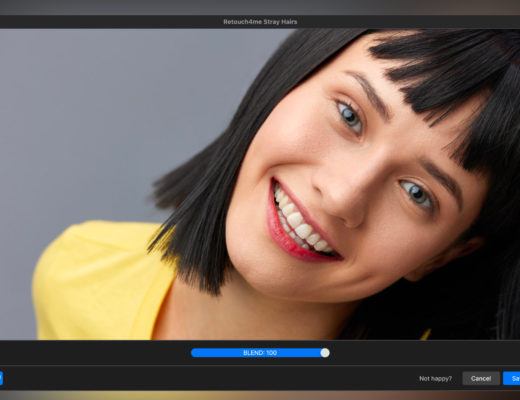The height and width of the screenshot is (400, 520).
Task: Click the Cancel button
Action: (481, 378)
